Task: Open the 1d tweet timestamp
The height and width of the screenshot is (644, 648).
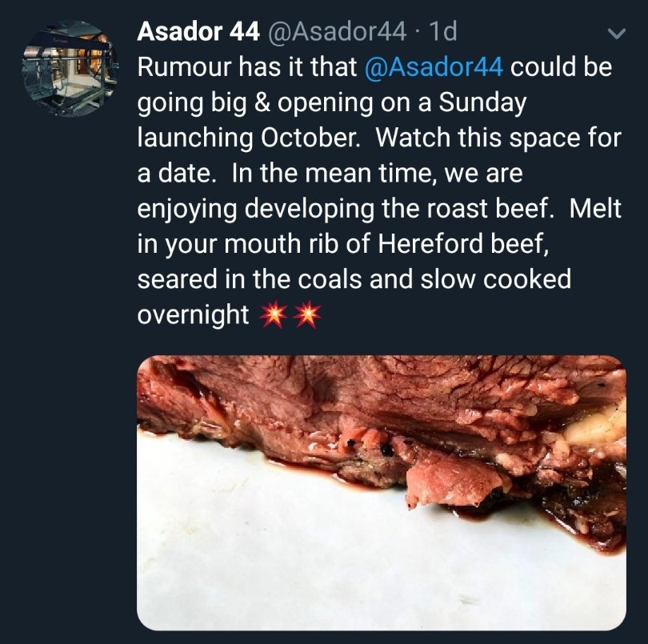Action: pos(442,32)
